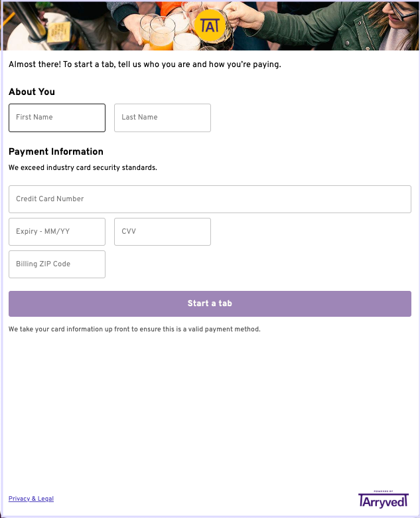The width and height of the screenshot is (420, 518).
Task: Click the valid payment method disclaimer text
Action: (135, 329)
